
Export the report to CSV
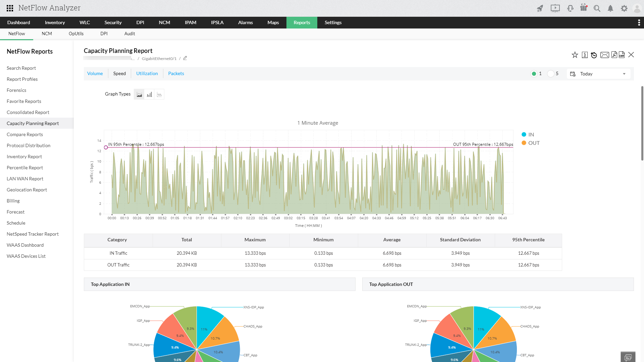click(x=623, y=55)
